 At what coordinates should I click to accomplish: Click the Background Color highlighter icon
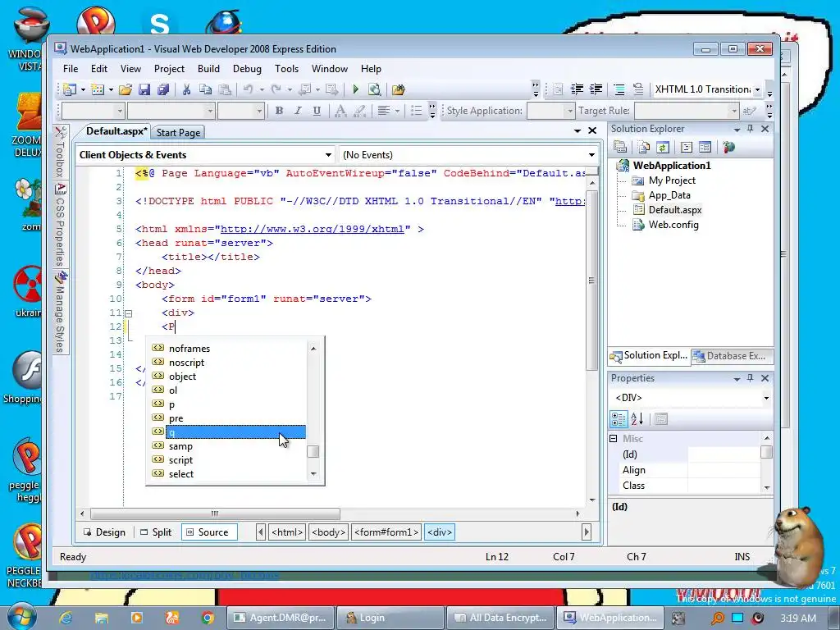click(x=359, y=111)
